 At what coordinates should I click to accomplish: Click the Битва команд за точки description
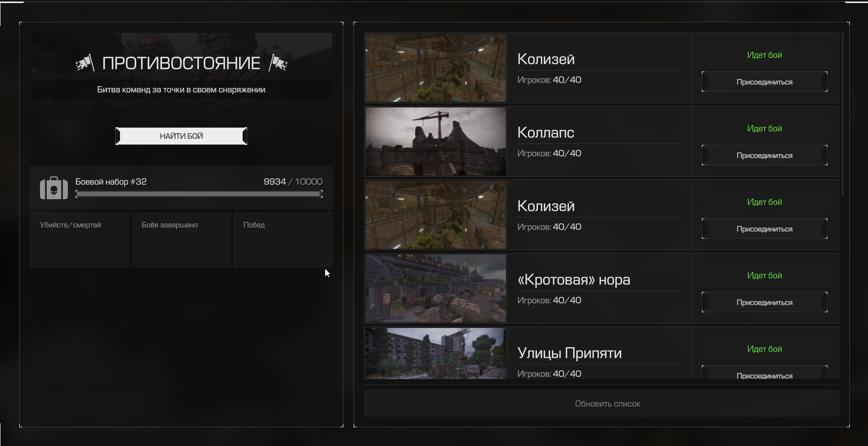click(181, 90)
